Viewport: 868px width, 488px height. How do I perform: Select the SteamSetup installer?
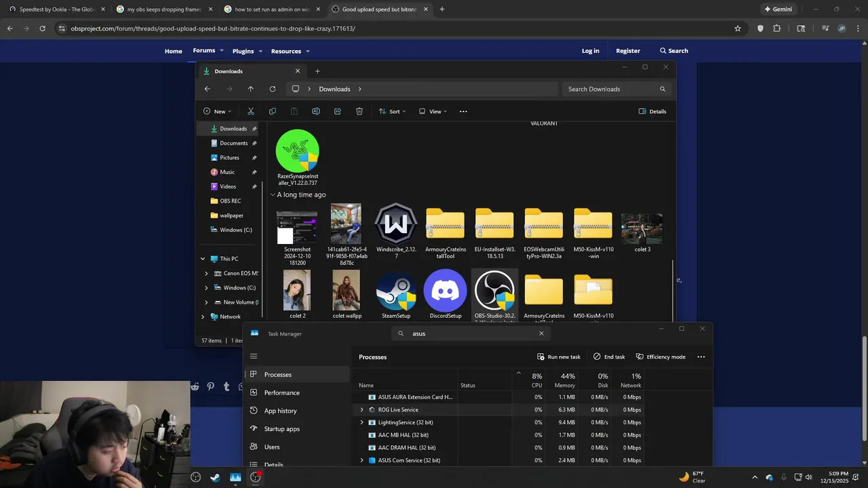[396, 295]
